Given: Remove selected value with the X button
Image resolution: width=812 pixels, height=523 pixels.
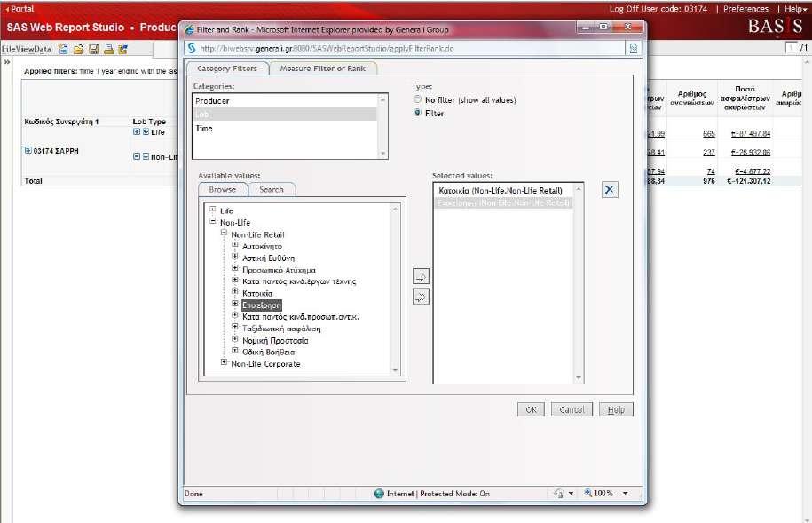Looking at the screenshot, I should [610, 190].
